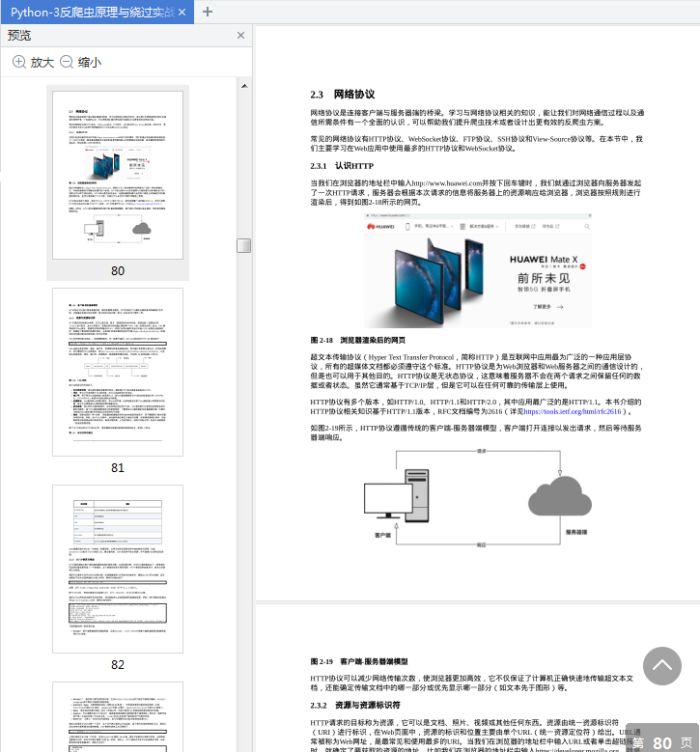Screen dimensions: 700x752
Task: Open the partially visible fourth page thumbnail
Action: (118, 717)
